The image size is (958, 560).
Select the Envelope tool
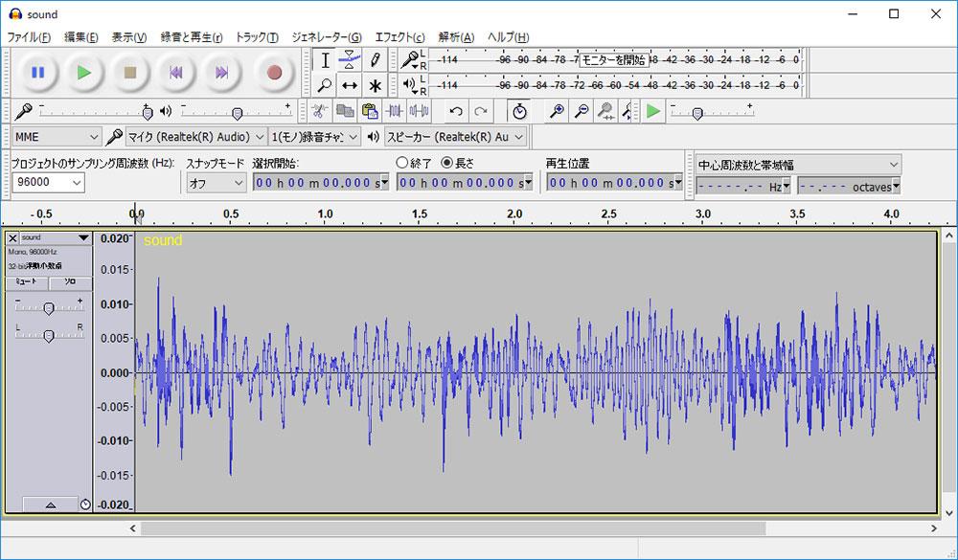(x=350, y=60)
